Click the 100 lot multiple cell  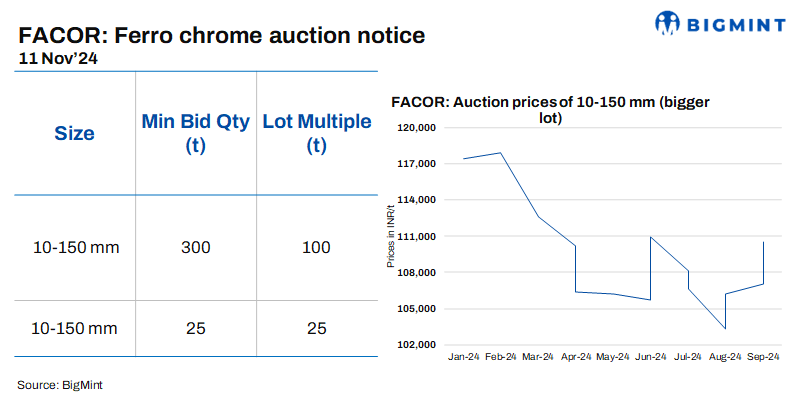pos(316,247)
